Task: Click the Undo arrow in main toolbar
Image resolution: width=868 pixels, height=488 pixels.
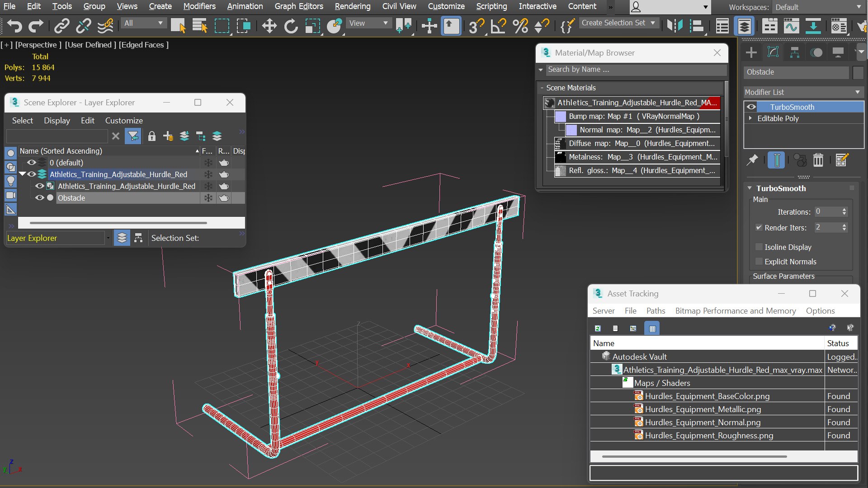Action: coord(14,26)
